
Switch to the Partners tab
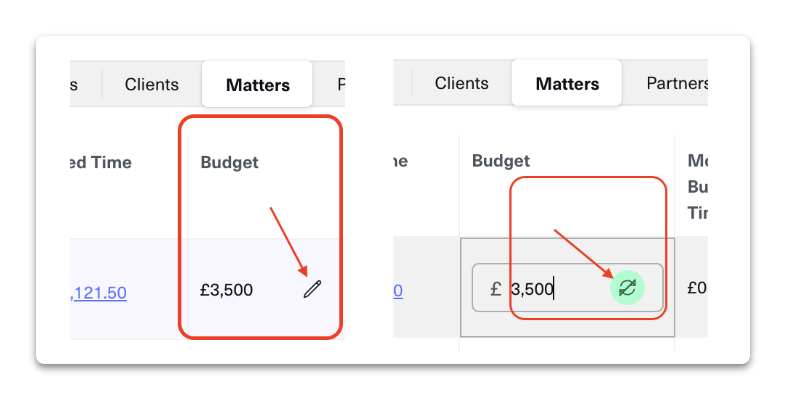(x=676, y=84)
